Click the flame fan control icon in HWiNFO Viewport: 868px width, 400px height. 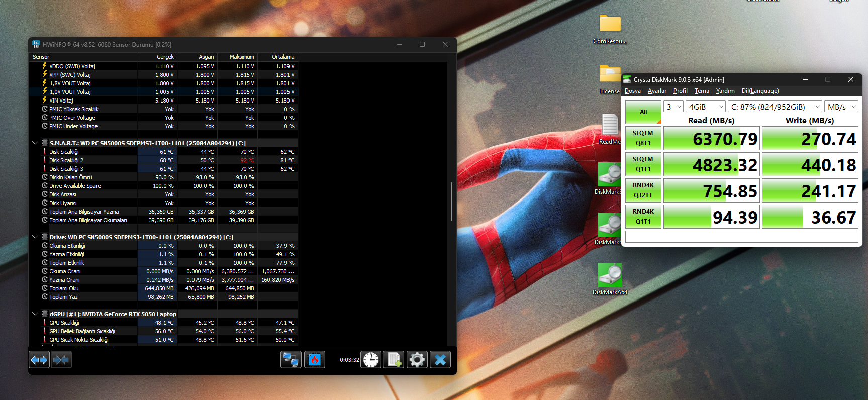314,360
